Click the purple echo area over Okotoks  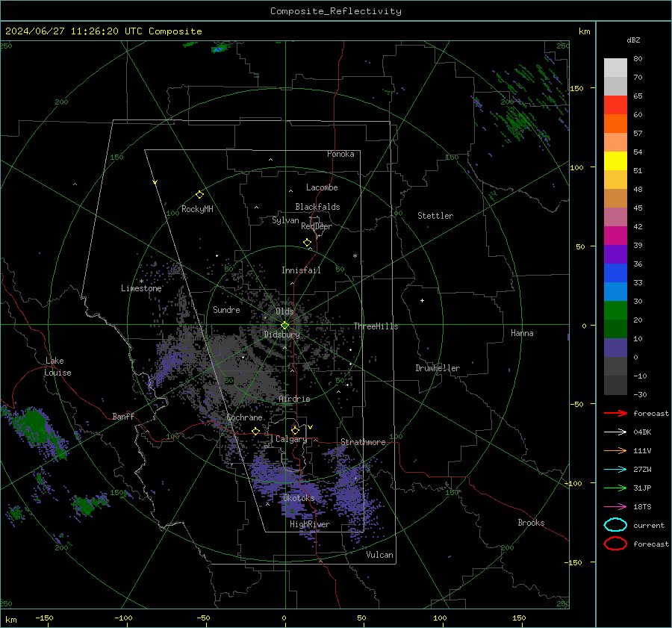coord(288,487)
